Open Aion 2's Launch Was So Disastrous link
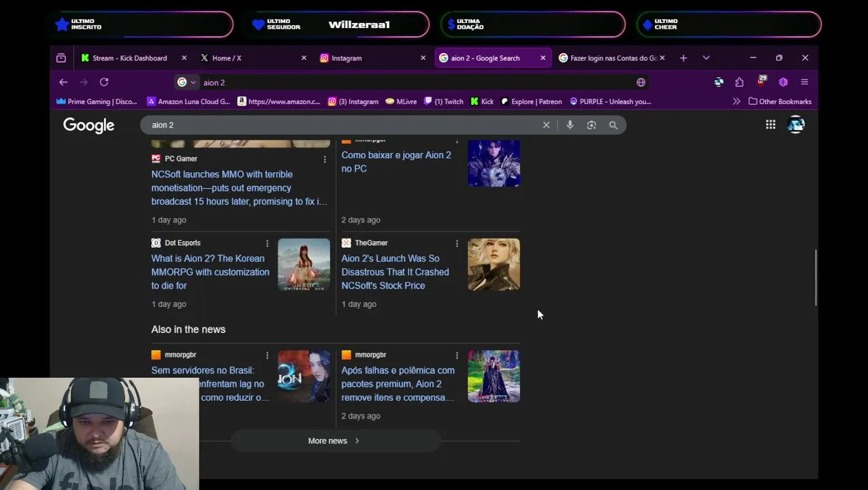868x490 pixels. click(x=395, y=272)
